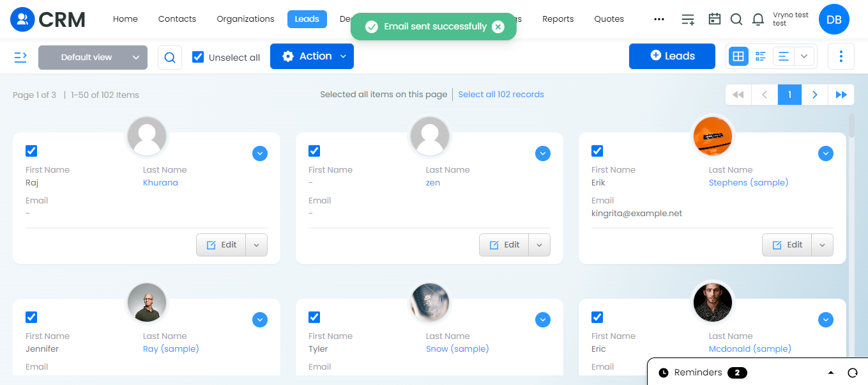
Task: Open the Stephens (sample) link
Action: coord(749,183)
